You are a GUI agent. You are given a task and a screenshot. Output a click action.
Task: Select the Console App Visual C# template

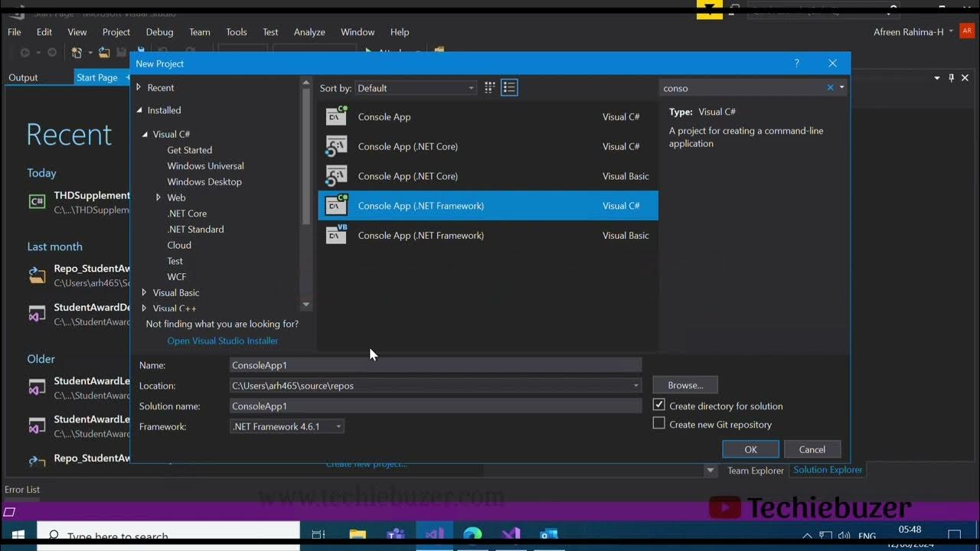click(488, 117)
